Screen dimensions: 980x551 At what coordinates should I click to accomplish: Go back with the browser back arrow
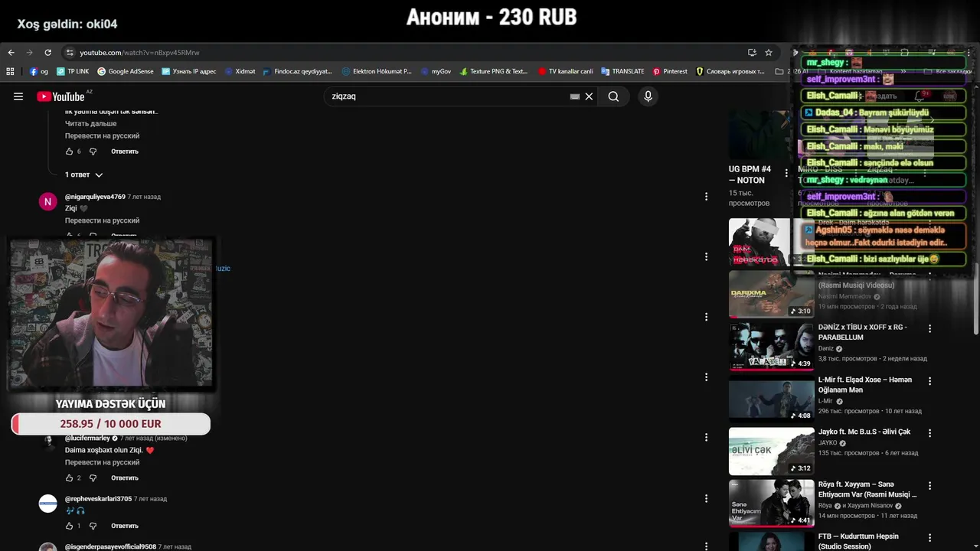(x=11, y=53)
